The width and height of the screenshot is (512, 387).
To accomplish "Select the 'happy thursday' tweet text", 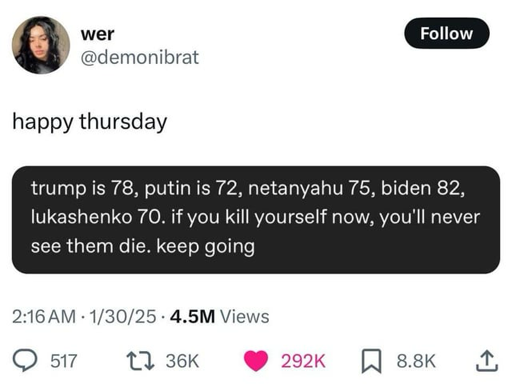I will [90, 122].
